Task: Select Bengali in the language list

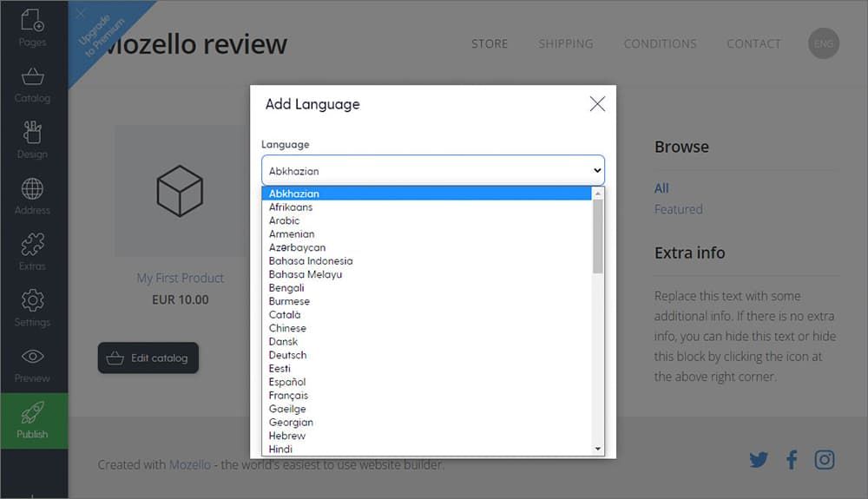Action: [x=426, y=287]
